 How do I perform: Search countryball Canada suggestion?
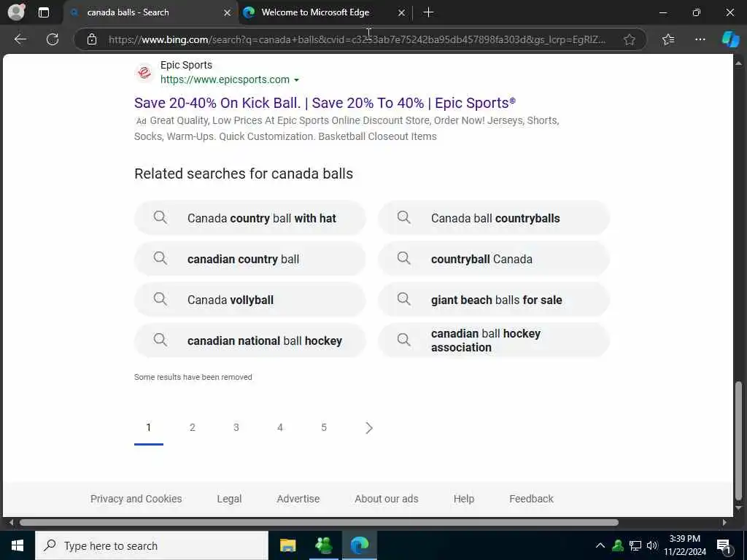coord(494,259)
